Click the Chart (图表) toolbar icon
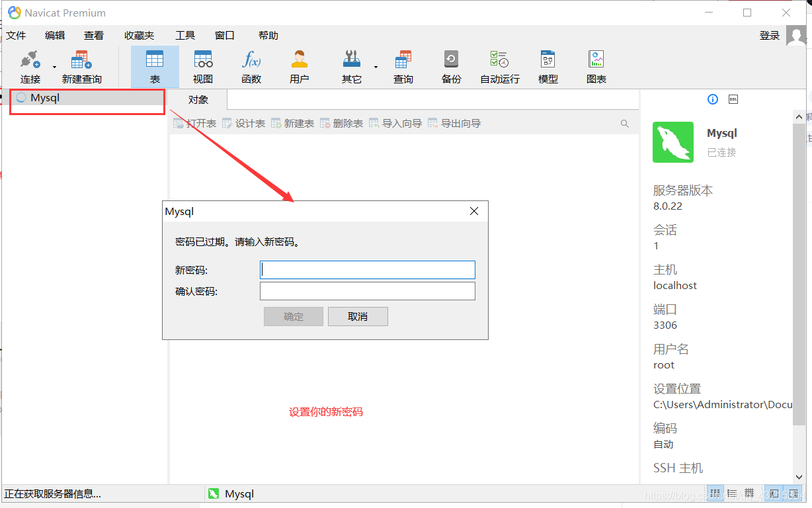This screenshot has width=812, height=508. click(596, 67)
